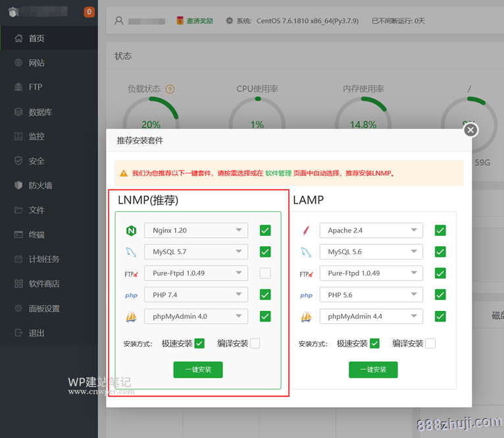Image resolution: width=504 pixels, height=438 pixels.
Task: Click the 软件商店 grid icon
Action: [18, 284]
